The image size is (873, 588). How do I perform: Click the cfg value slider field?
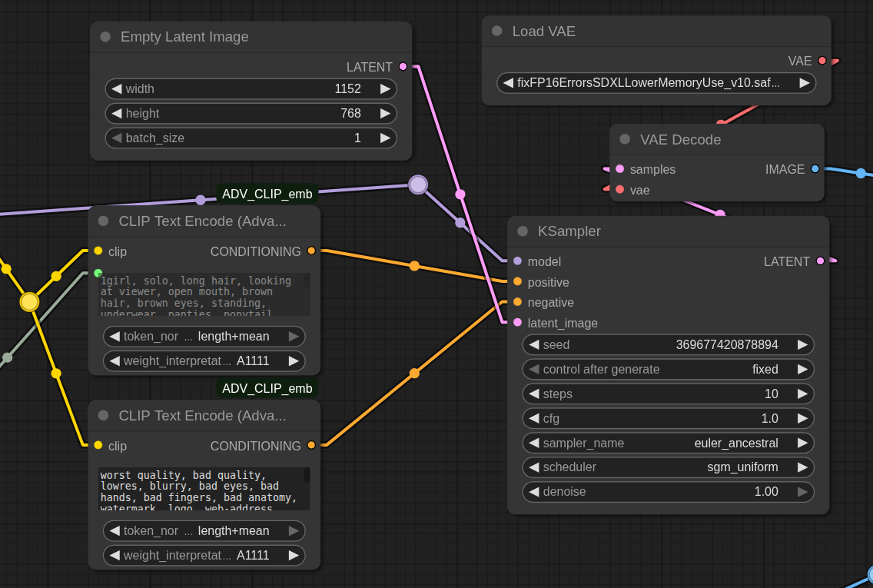(667, 418)
